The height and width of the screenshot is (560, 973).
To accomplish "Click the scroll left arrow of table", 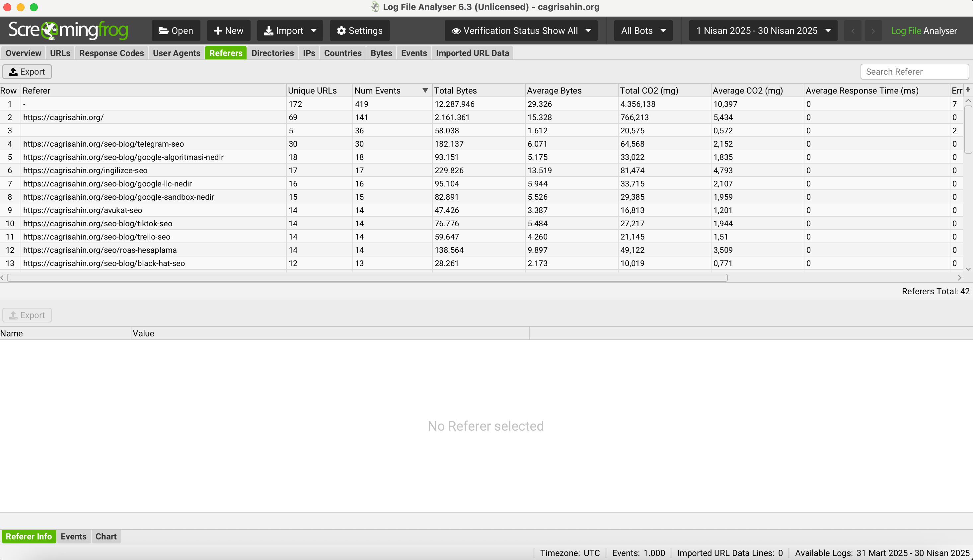I will [2, 278].
